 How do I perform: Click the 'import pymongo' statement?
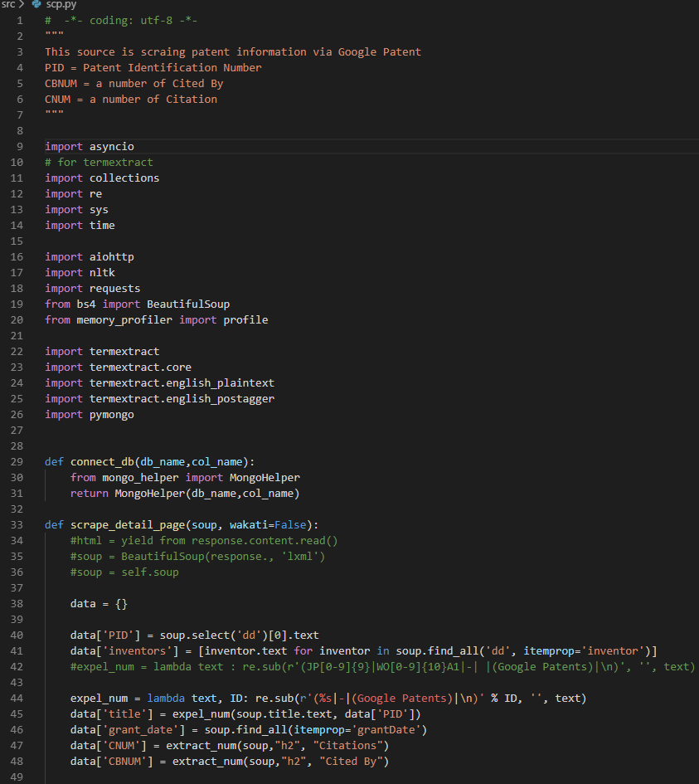point(90,414)
